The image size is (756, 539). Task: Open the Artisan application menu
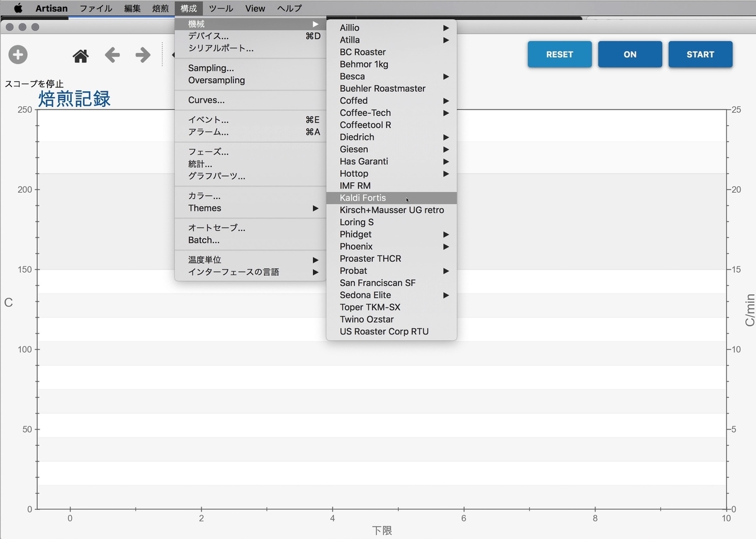(52, 8)
